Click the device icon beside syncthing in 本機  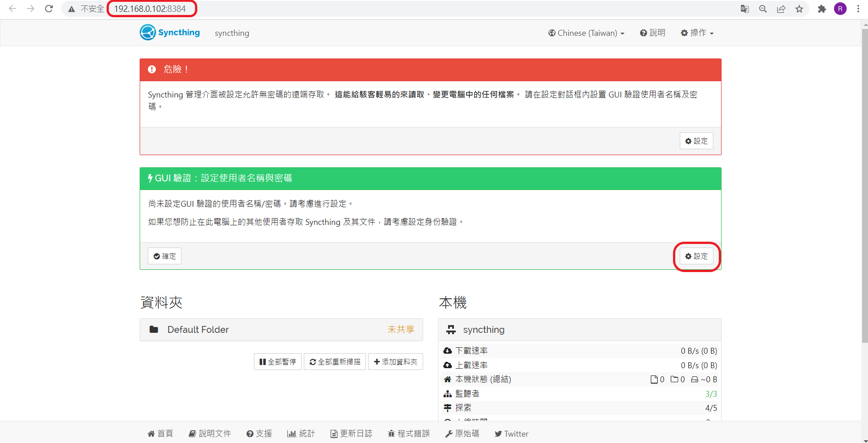451,330
